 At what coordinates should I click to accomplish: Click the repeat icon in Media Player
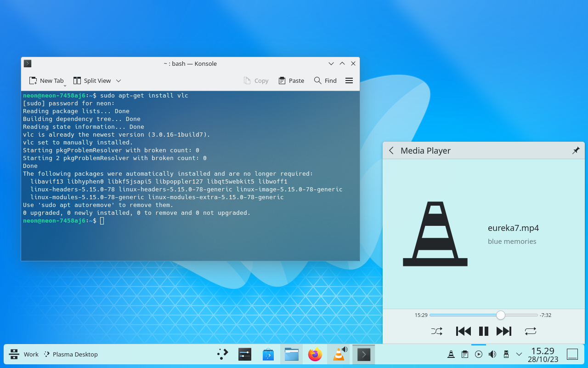click(x=531, y=331)
